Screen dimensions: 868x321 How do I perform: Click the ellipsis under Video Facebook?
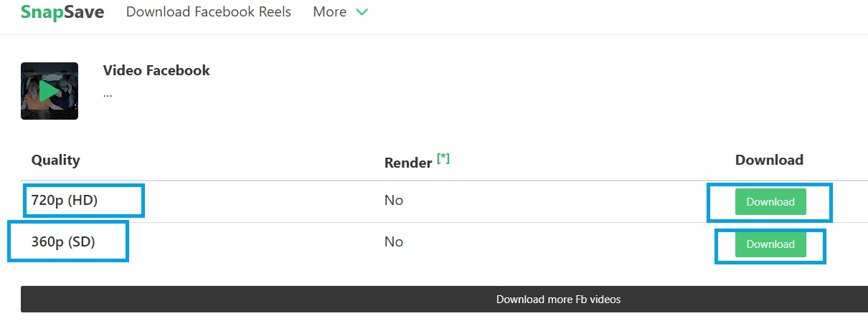coord(108,93)
